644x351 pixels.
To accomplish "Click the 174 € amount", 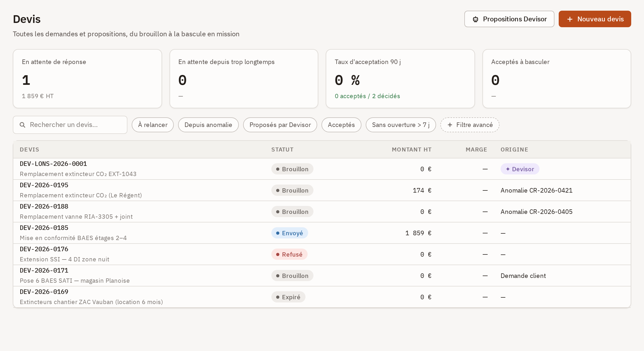I will point(422,190).
